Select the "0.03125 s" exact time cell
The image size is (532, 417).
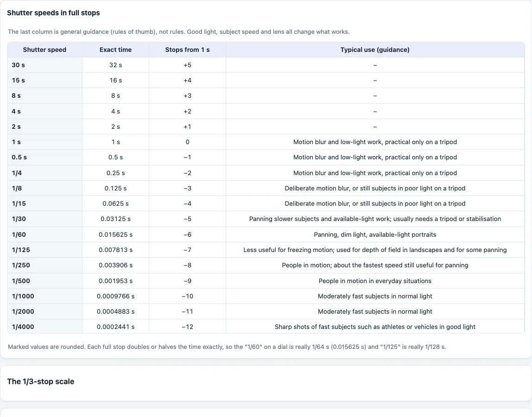[115, 219]
